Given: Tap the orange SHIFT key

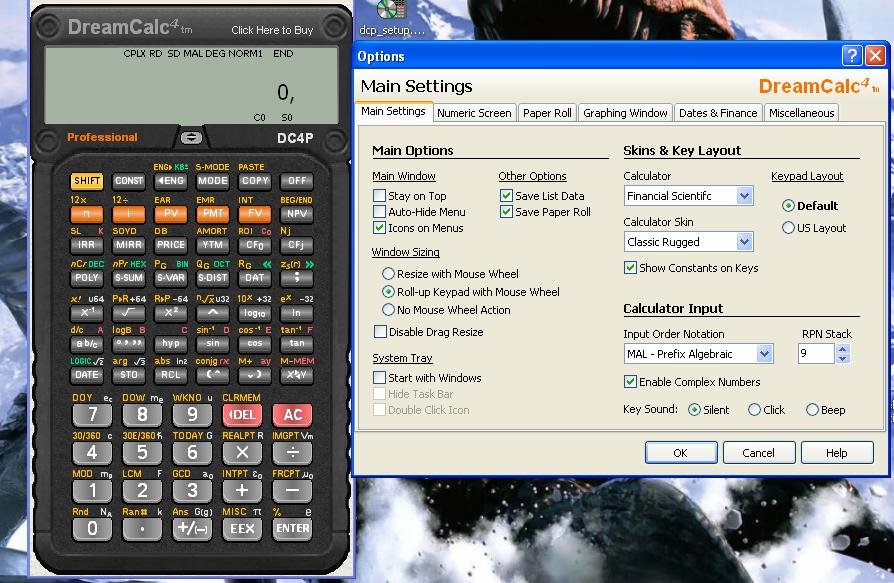Looking at the screenshot, I should coord(87,181).
